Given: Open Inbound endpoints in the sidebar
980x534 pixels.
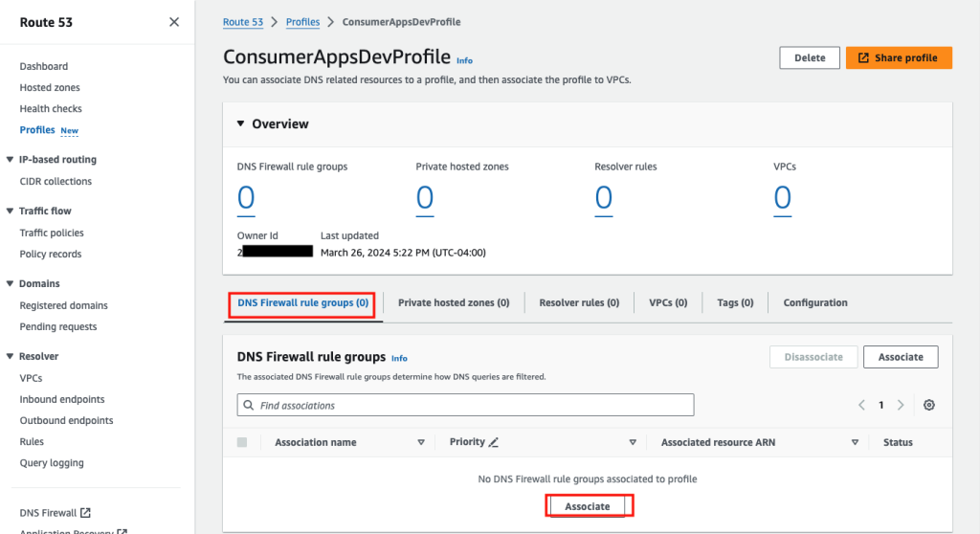Looking at the screenshot, I should click(x=62, y=399).
